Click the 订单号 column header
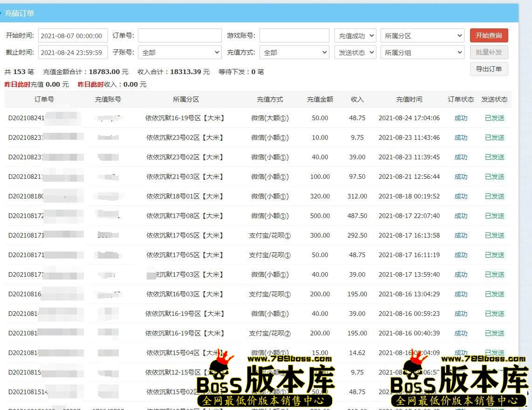Viewport: 532px width, 410px height. (44, 99)
